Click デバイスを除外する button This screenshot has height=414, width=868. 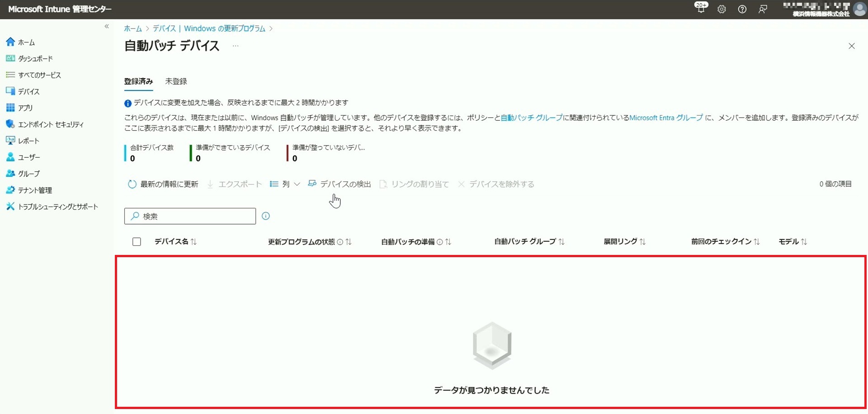pos(496,184)
